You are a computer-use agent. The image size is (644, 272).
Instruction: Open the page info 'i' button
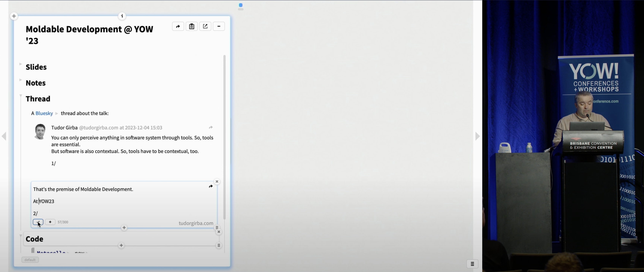[x=122, y=16]
